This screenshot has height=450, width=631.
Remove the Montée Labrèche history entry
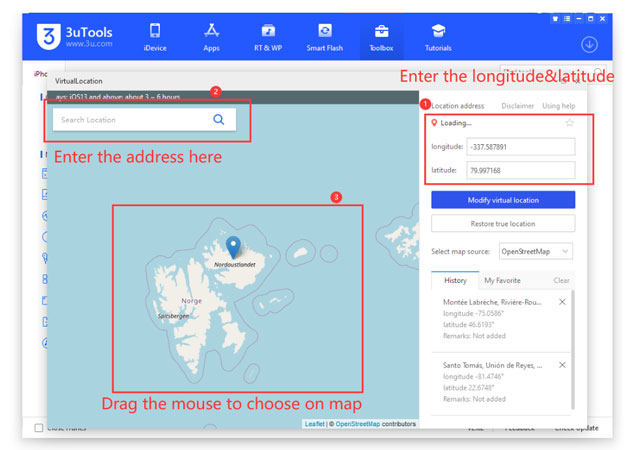pyautogui.click(x=562, y=302)
